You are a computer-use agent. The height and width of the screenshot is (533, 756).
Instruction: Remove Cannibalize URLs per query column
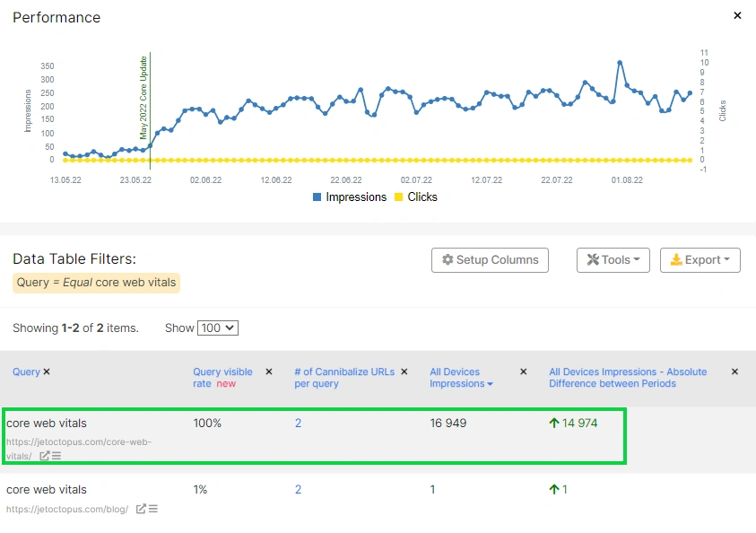click(404, 371)
